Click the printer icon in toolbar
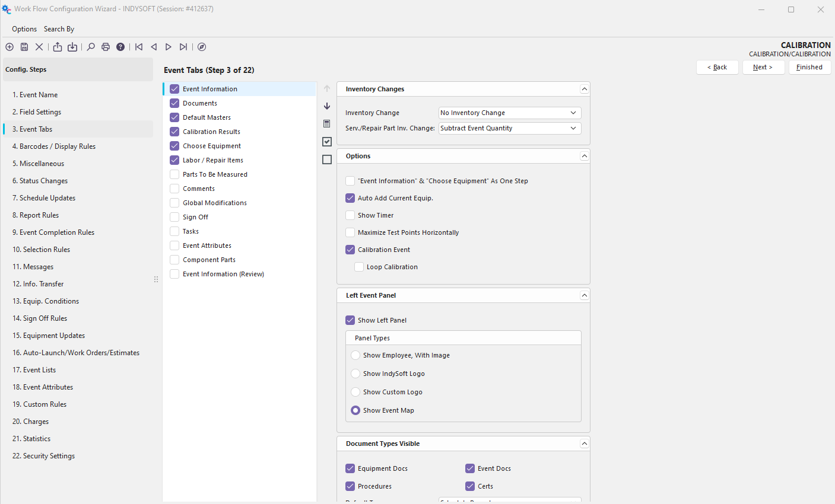 click(106, 47)
